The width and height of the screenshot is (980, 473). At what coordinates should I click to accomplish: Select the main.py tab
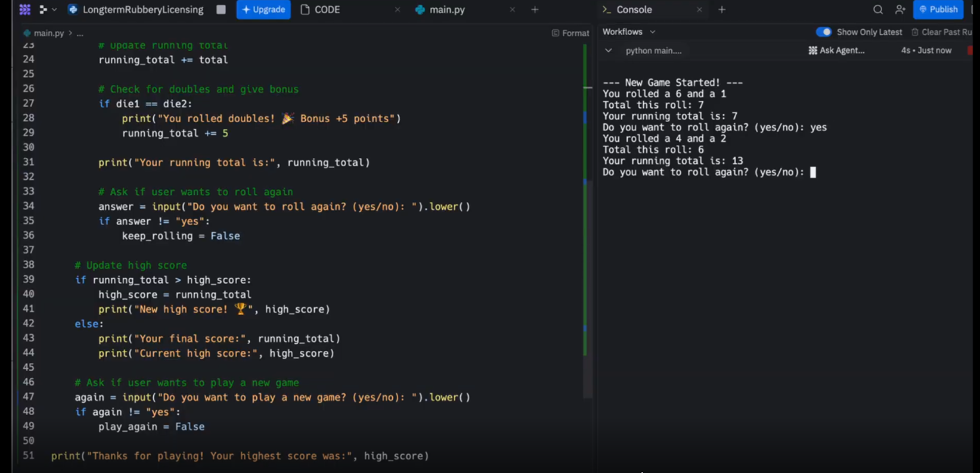tap(446, 10)
